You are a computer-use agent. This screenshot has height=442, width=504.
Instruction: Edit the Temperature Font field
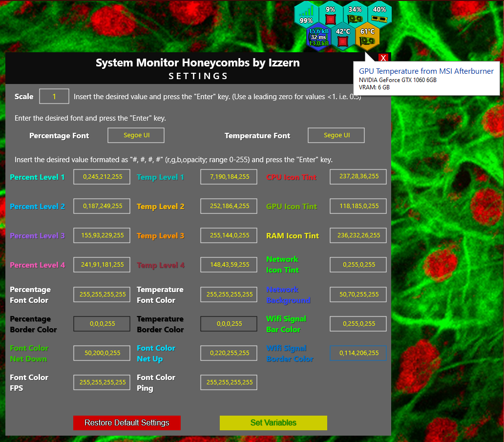[336, 135]
